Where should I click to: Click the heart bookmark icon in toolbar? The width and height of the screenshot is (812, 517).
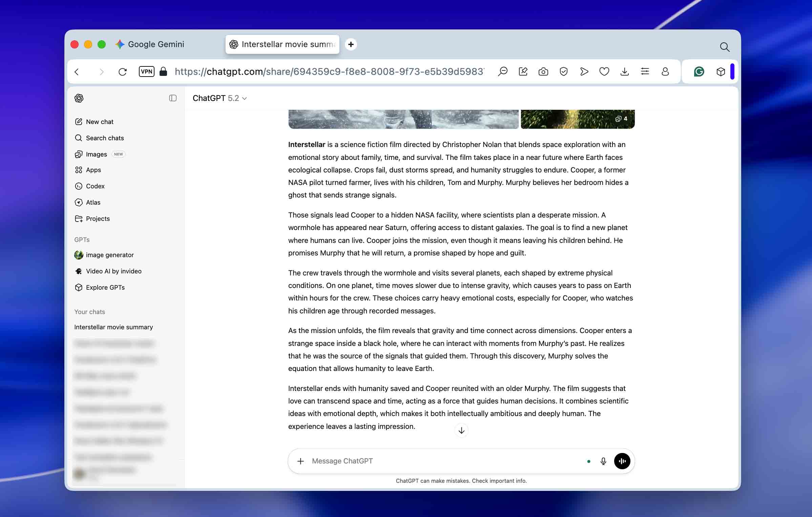pos(604,71)
